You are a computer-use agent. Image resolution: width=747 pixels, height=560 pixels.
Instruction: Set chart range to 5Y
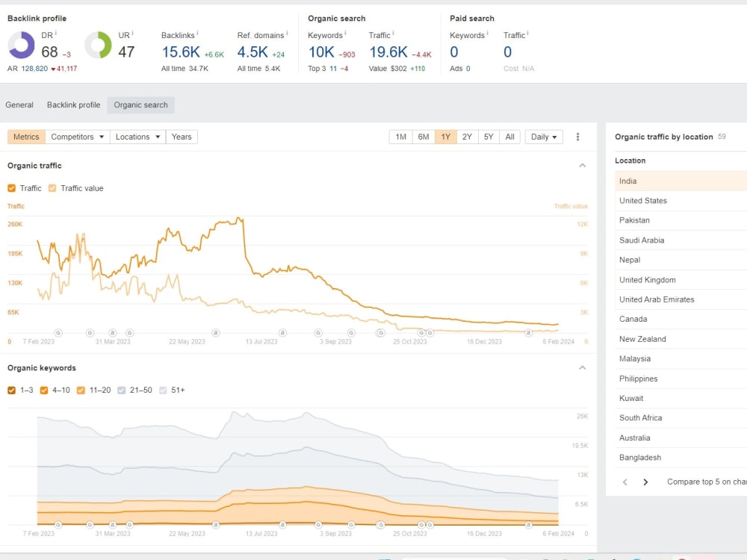[x=489, y=137]
